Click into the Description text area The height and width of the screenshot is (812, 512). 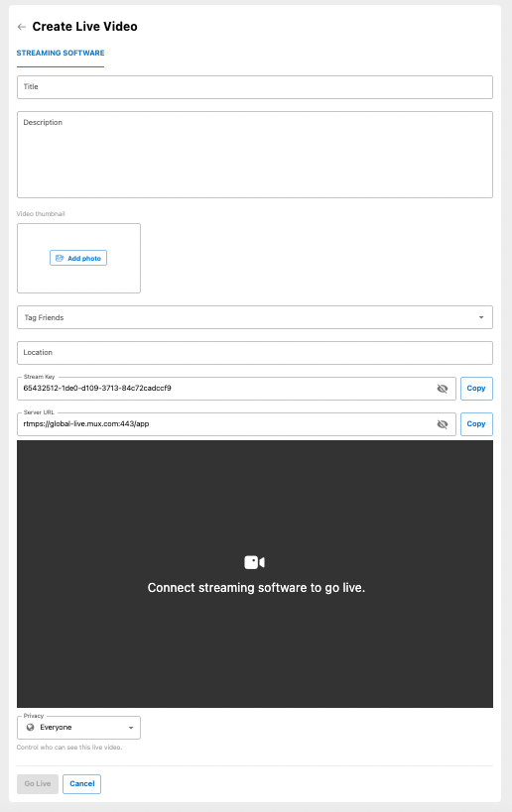point(254,155)
